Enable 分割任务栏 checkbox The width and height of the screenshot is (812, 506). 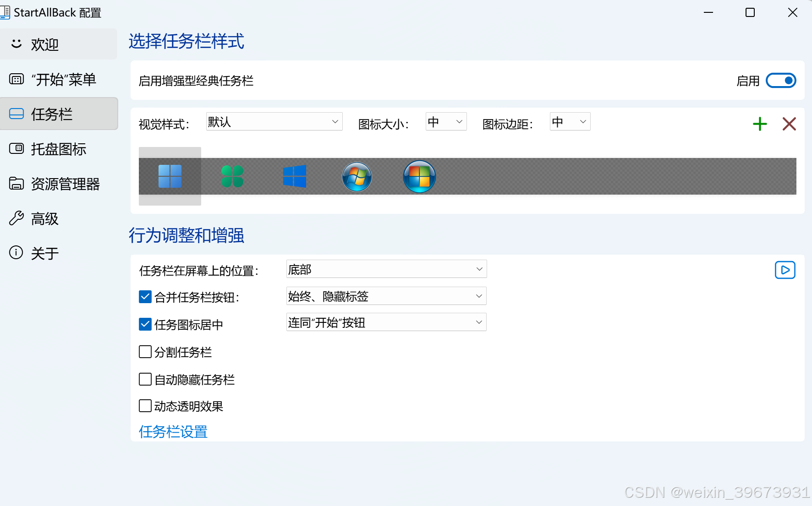coord(145,352)
